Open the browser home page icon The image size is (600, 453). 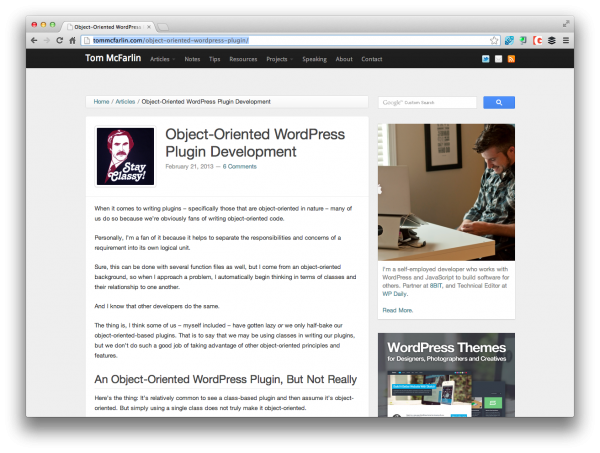[72, 40]
